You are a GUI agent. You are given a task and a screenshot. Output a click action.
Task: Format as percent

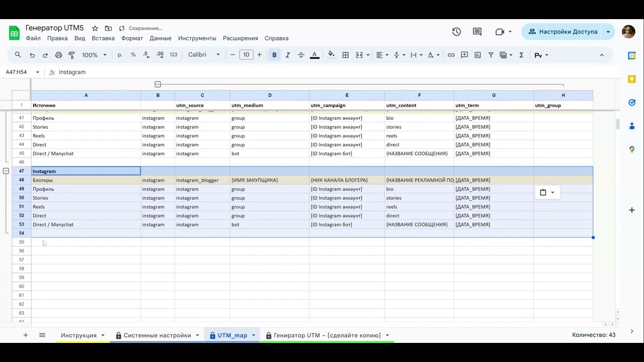[133, 55]
